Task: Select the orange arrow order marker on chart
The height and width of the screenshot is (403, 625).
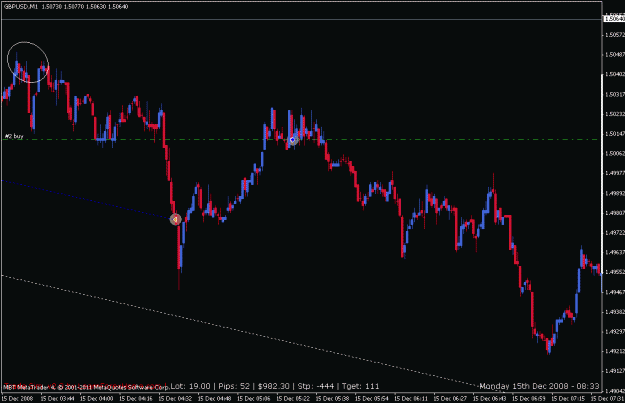Action: pyautogui.click(x=175, y=219)
